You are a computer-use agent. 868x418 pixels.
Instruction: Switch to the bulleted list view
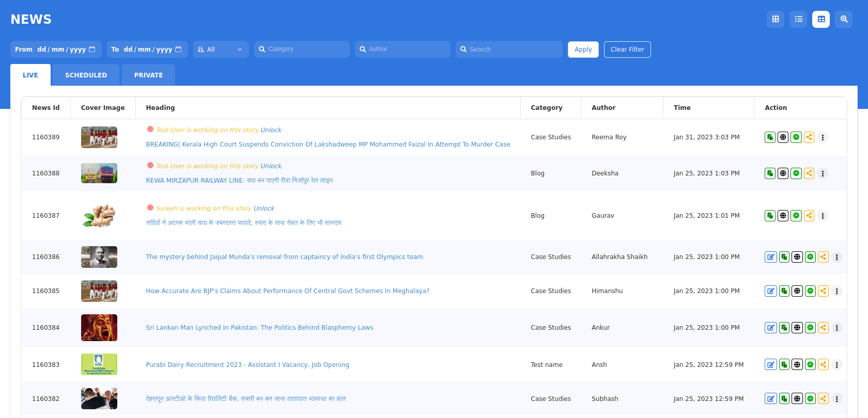(798, 19)
